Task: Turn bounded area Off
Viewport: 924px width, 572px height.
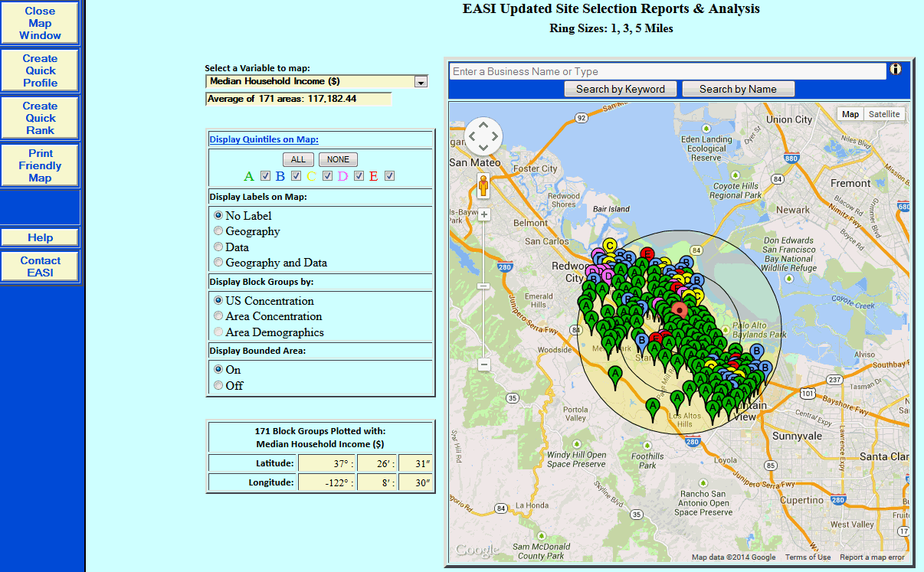Action: (218, 385)
